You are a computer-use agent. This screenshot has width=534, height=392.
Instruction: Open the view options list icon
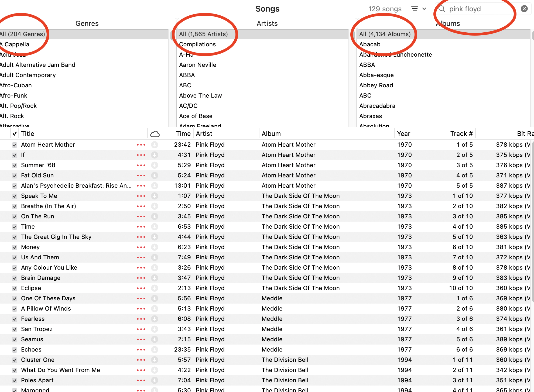pyautogui.click(x=415, y=9)
